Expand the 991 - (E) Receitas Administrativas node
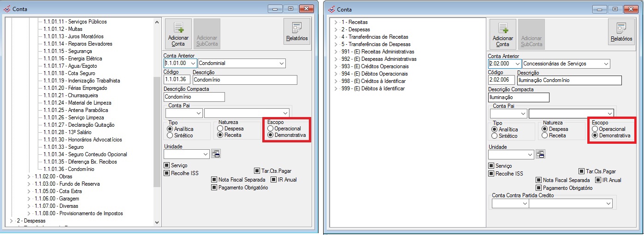Image resolution: width=644 pixels, height=235 pixels. click(x=335, y=52)
